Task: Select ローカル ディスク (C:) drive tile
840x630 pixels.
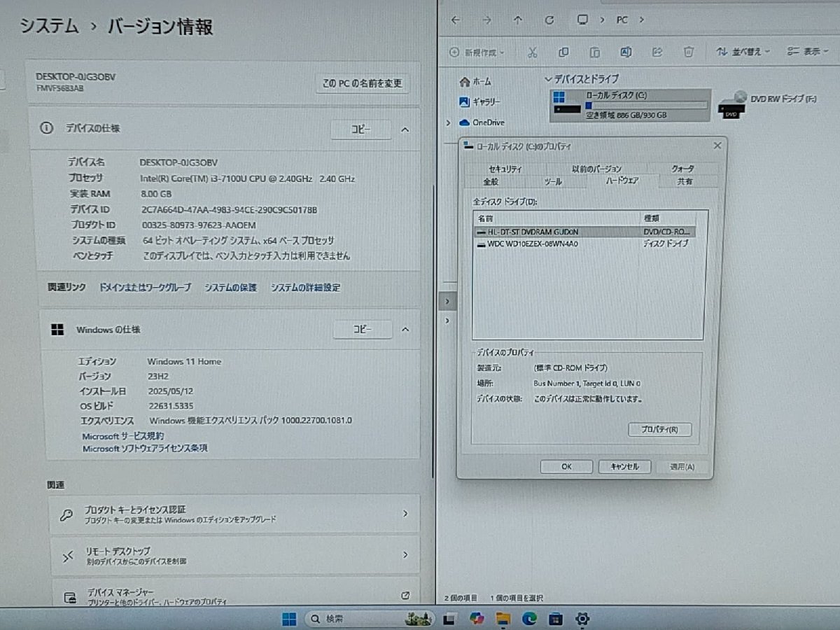Action: click(631, 105)
